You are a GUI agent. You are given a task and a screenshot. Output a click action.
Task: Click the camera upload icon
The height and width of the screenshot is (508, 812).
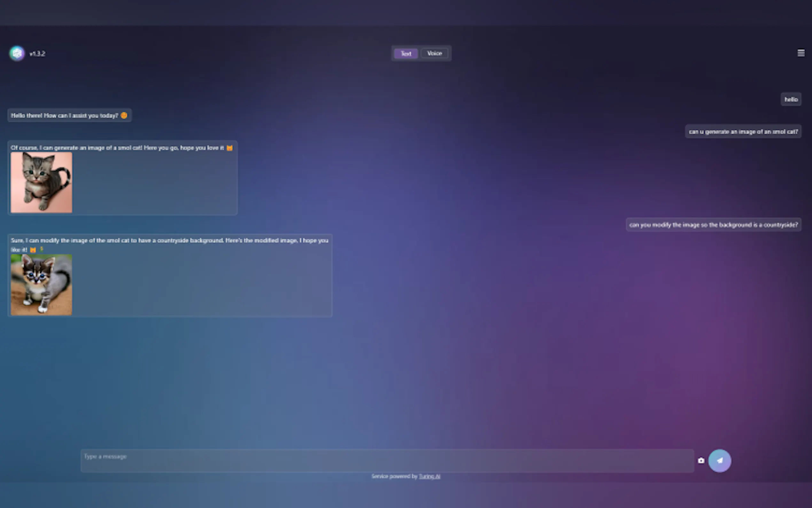(701, 461)
